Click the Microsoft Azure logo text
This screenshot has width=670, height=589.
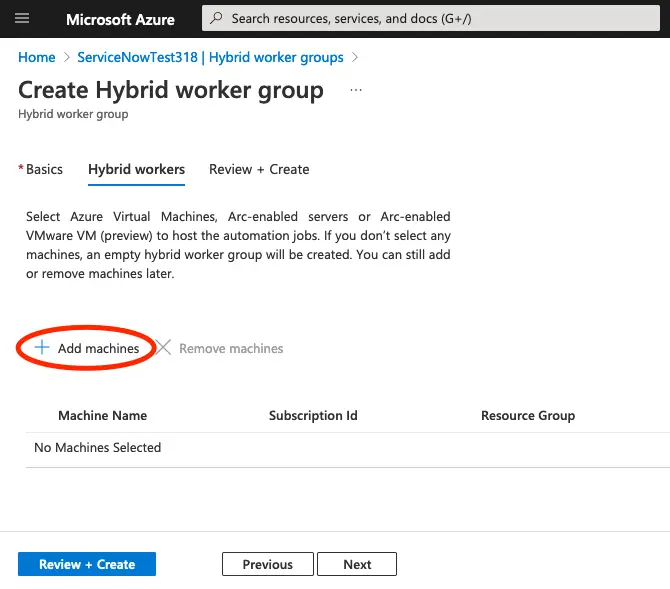pyautogui.click(x=120, y=19)
